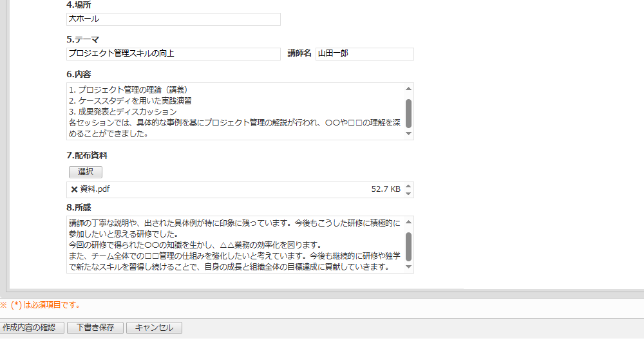Click the down arrow of 内容 scrollbar
644x354 pixels.
(x=408, y=134)
